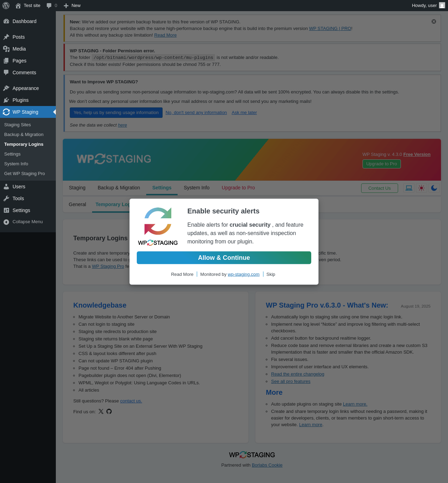448x483 pixels.
Task: Open the GitHub icon under Find us on
Action: click(x=109, y=412)
